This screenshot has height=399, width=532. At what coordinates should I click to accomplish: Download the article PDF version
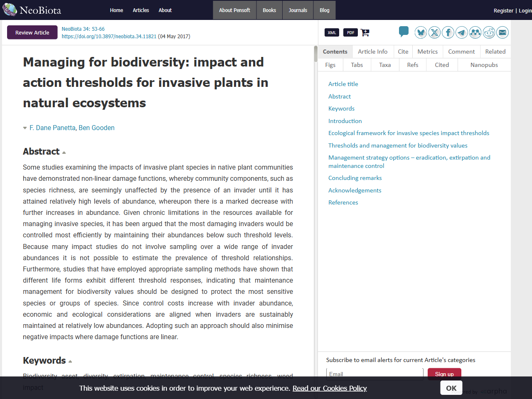click(x=350, y=32)
